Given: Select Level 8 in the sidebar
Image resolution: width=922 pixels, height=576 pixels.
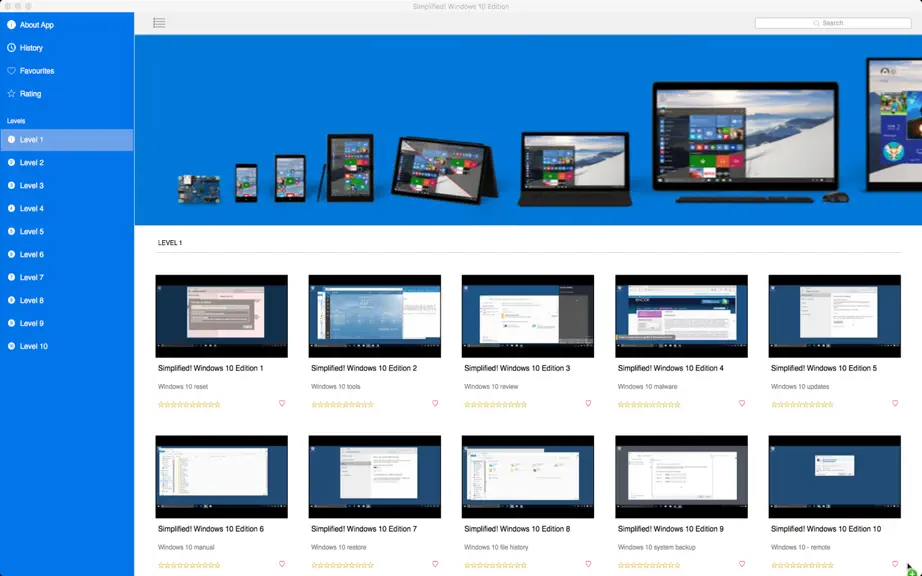Looking at the screenshot, I should click(x=66, y=300).
